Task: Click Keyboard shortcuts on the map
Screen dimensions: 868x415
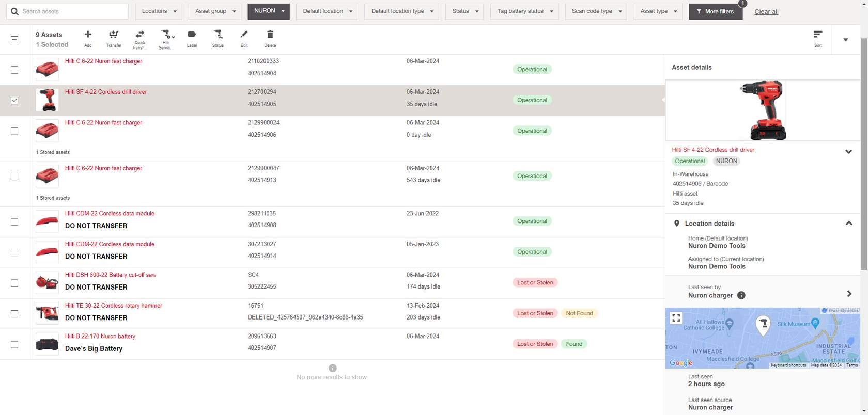Action: (x=788, y=365)
